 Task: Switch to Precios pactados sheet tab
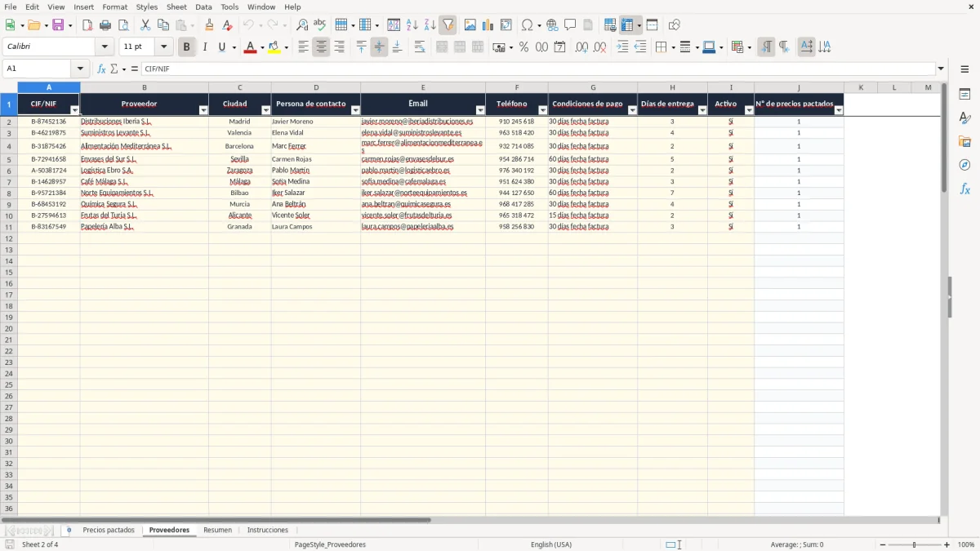pyautogui.click(x=109, y=530)
